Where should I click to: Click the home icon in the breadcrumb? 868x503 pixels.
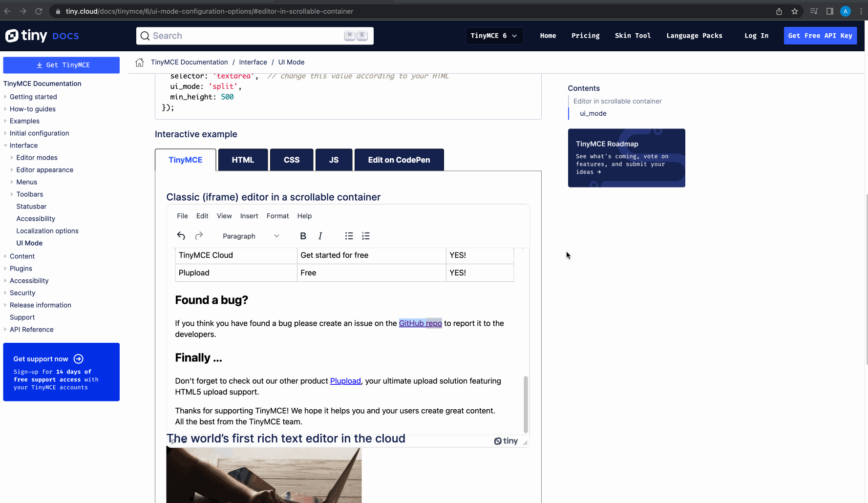click(x=139, y=62)
